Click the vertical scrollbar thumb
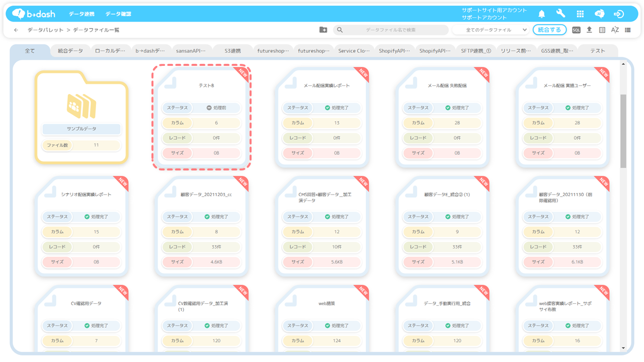The width and height of the screenshot is (644, 362). (x=623, y=131)
